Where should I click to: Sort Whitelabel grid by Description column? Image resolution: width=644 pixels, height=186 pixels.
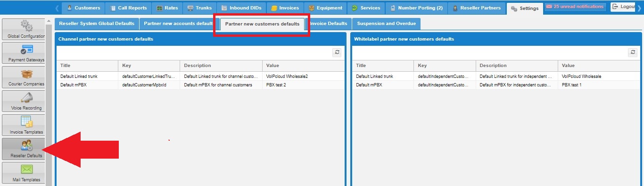(x=517, y=66)
